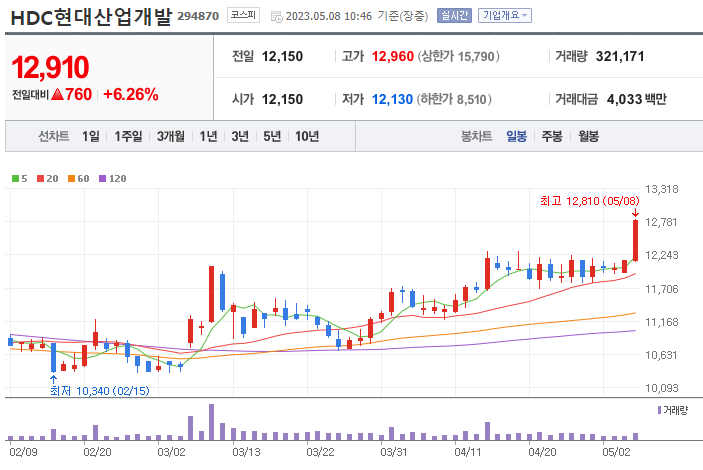This screenshot has width=703, height=470.
Task: Click the 03/13 date axis label
Action: (x=246, y=452)
